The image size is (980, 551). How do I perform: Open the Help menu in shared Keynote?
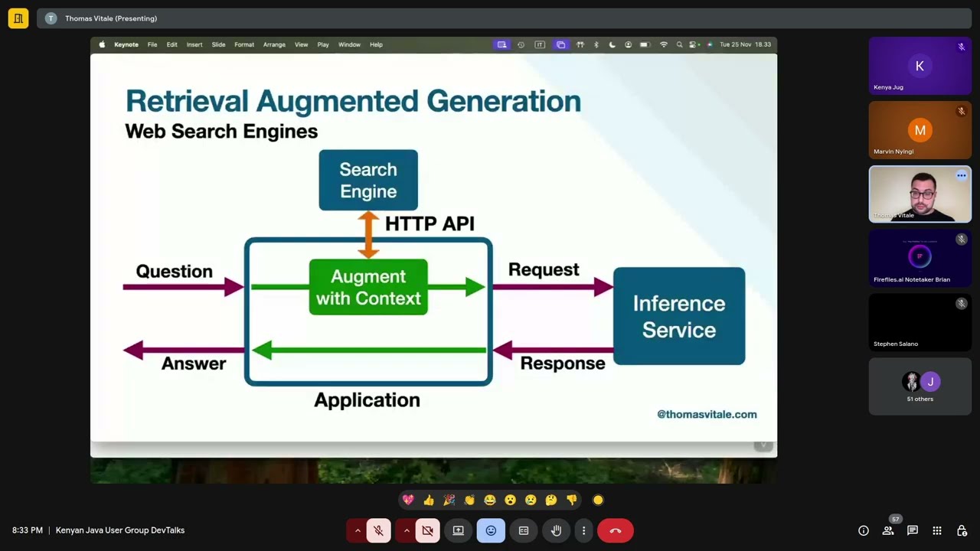tap(376, 44)
